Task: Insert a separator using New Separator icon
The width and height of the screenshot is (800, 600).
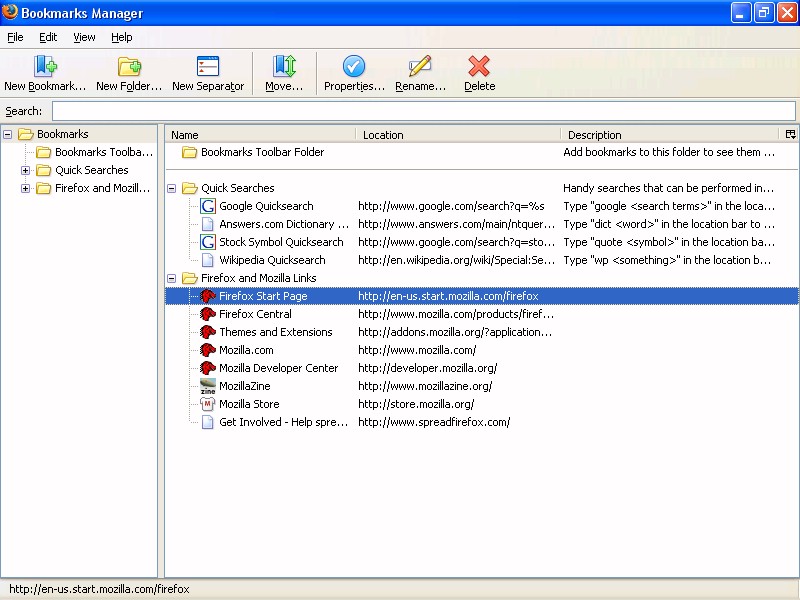Action: coord(208,66)
